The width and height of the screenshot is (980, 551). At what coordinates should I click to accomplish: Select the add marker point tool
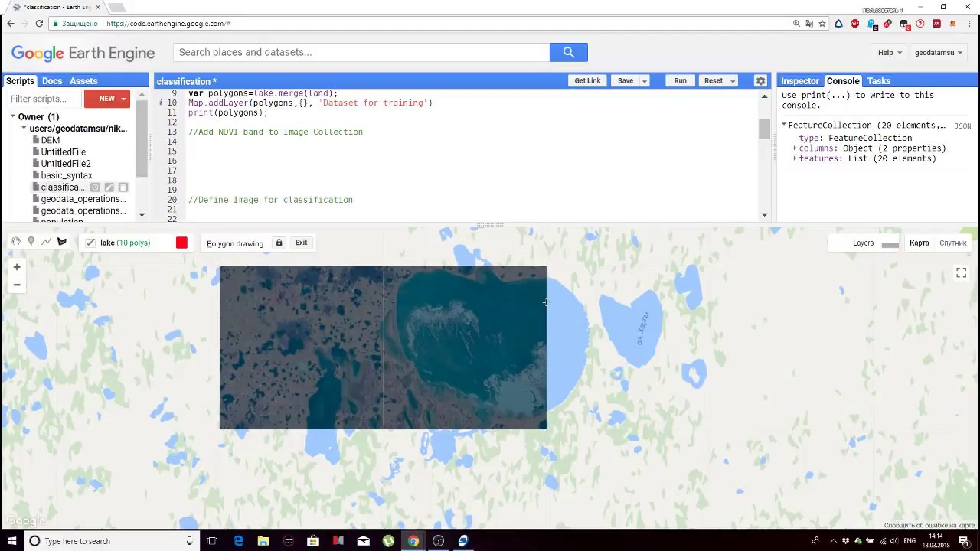click(x=31, y=242)
